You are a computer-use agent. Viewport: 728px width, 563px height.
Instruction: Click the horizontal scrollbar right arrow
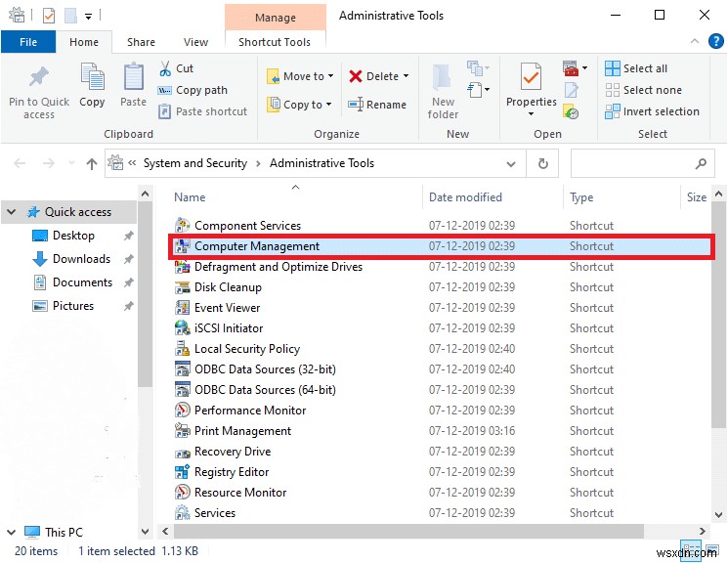pyautogui.click(x=702, y=531)
